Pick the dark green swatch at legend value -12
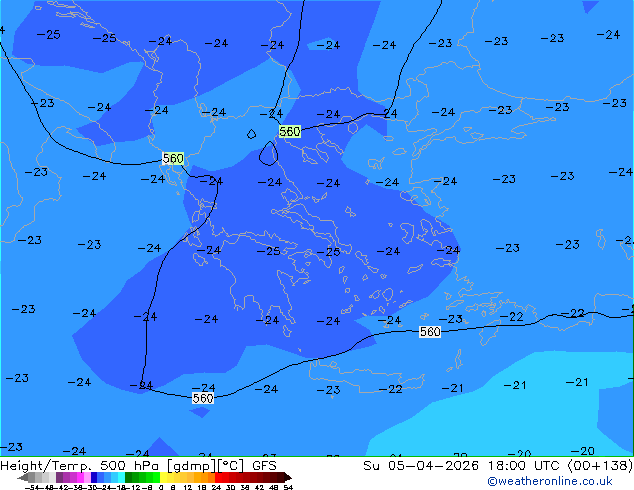This screenshot has height=490, width=634. click(x=129, y=478)
